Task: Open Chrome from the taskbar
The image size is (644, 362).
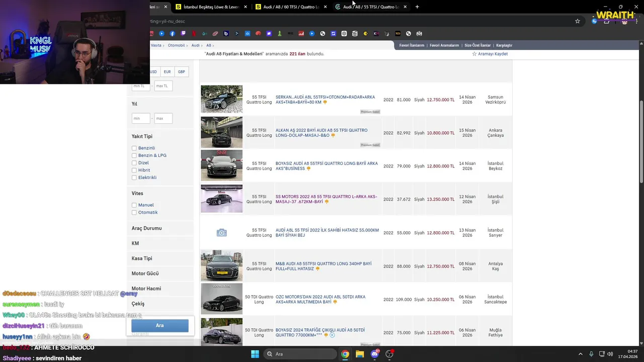Action: click(345, 354)
